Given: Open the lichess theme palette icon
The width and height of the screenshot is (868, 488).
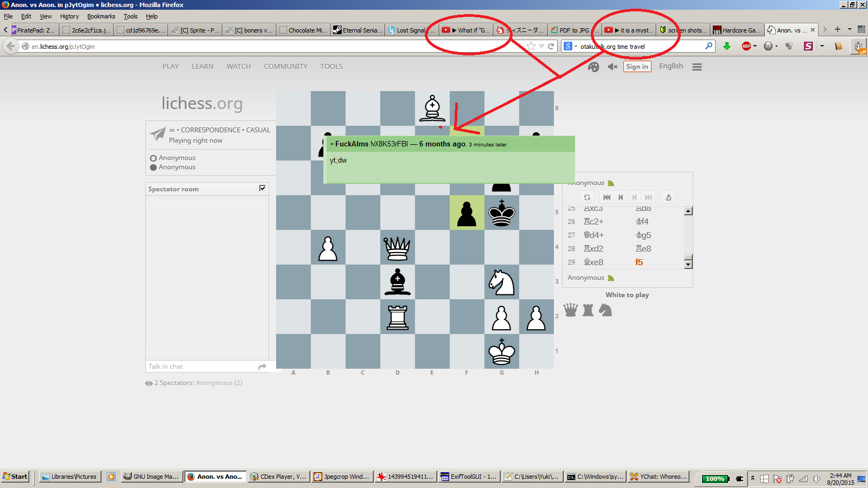Looking at the screenshot, I should coord(593,67).
